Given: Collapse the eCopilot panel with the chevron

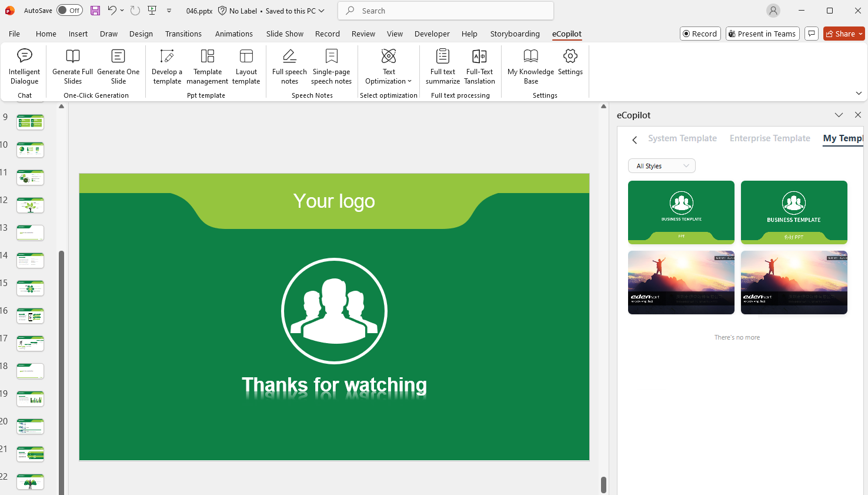Looking at the screenshot, I should pos(839,115).
